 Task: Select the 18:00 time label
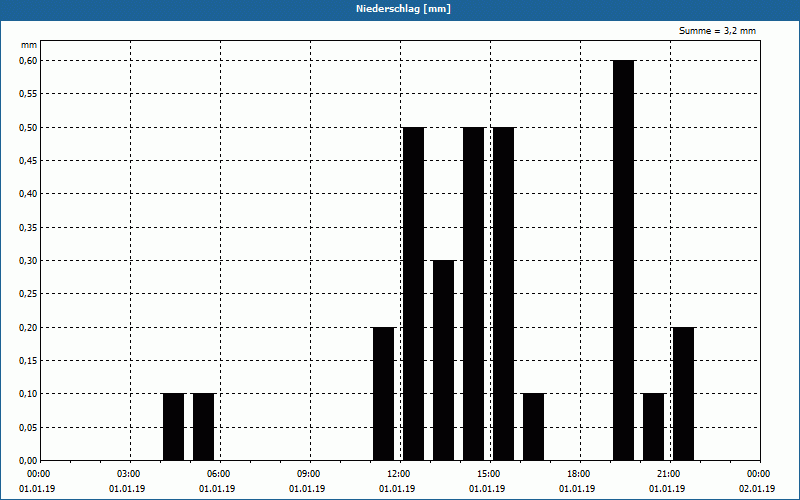pyautogui.click(x=579, y=474)
